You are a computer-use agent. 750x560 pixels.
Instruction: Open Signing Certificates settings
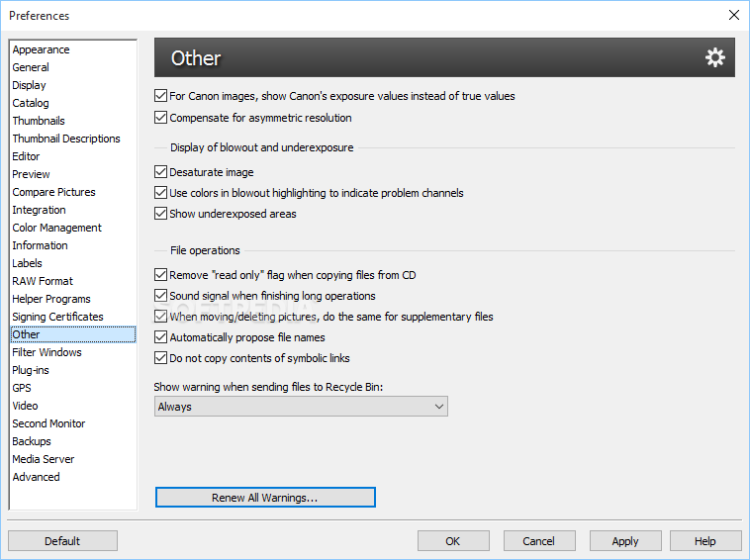[x=72, y=317]
